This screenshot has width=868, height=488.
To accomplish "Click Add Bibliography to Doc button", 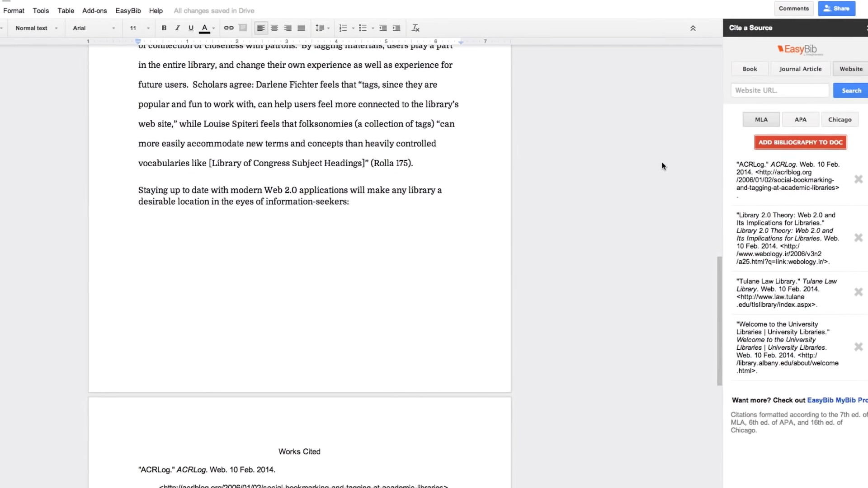I will pos(800,142).
